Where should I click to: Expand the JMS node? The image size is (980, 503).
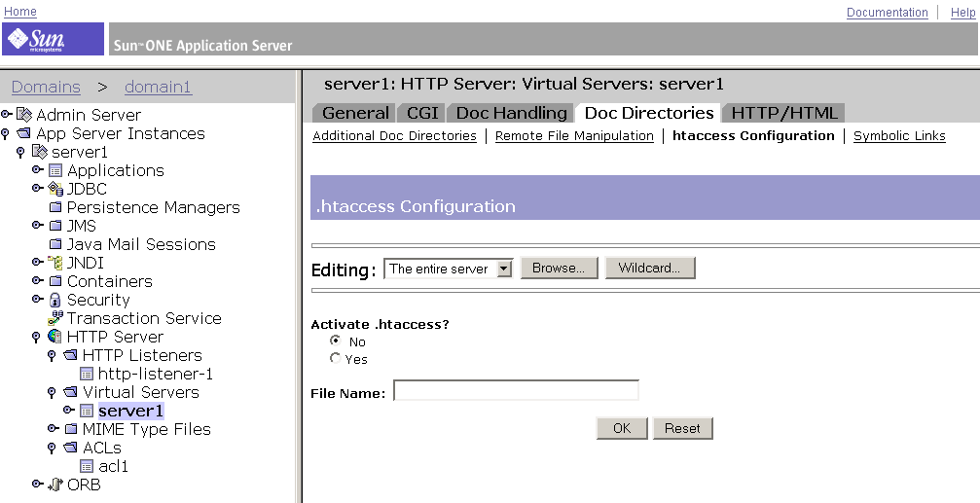click(x=38, y=225)
